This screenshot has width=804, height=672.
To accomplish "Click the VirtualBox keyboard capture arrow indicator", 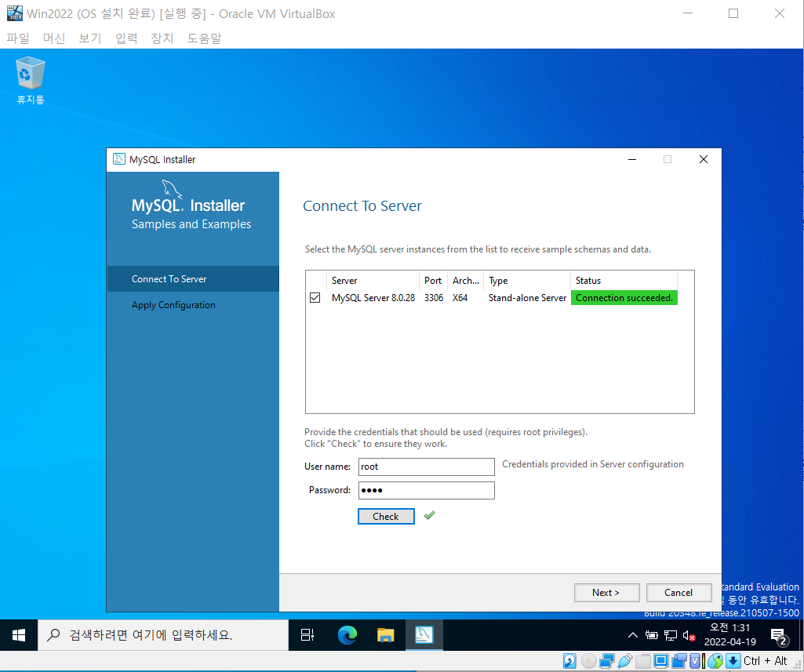I will tap(733, 661).
